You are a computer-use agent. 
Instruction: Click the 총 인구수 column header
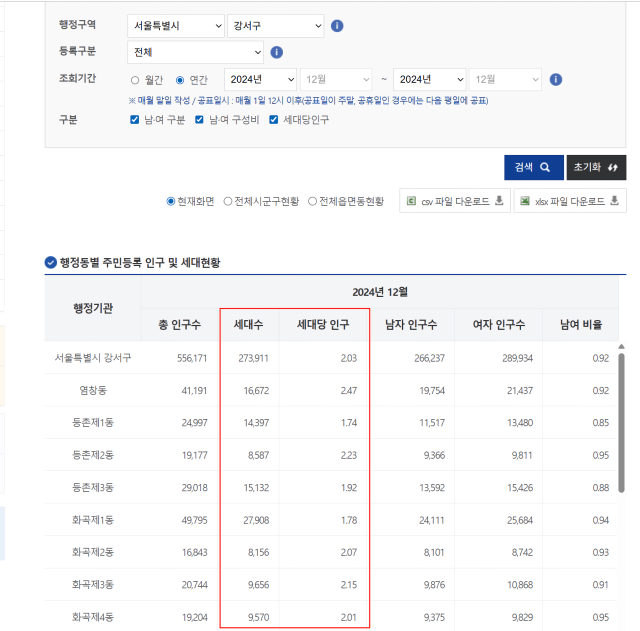coord(180,325)
